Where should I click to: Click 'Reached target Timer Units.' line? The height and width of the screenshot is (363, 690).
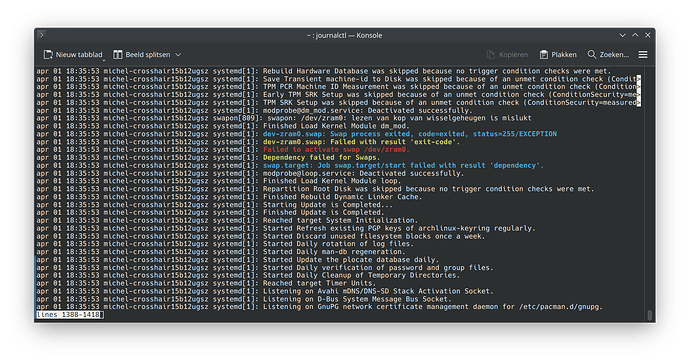click(319, 283)
